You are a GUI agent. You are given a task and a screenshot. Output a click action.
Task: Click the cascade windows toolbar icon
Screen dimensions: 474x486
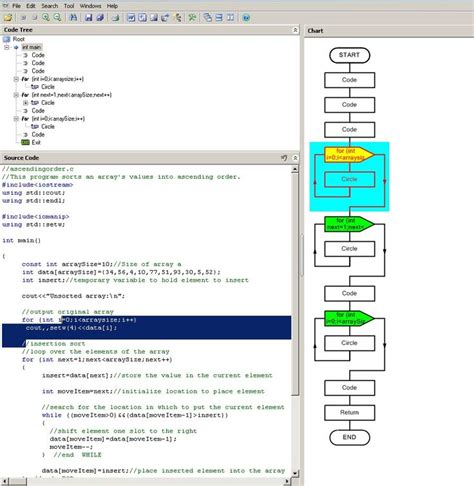(x=208, y=18)
